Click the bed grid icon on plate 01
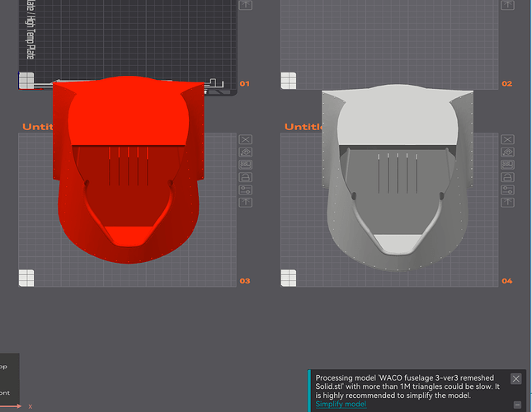 click(26, 81)
